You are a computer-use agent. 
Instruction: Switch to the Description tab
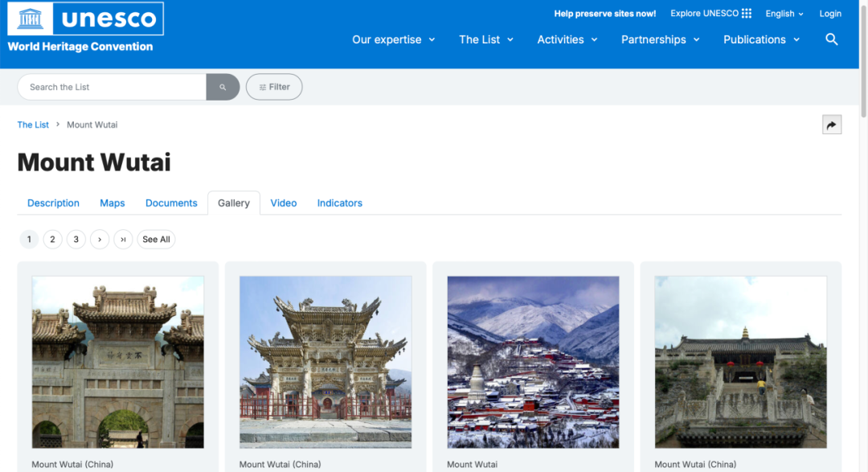[53, 203]
